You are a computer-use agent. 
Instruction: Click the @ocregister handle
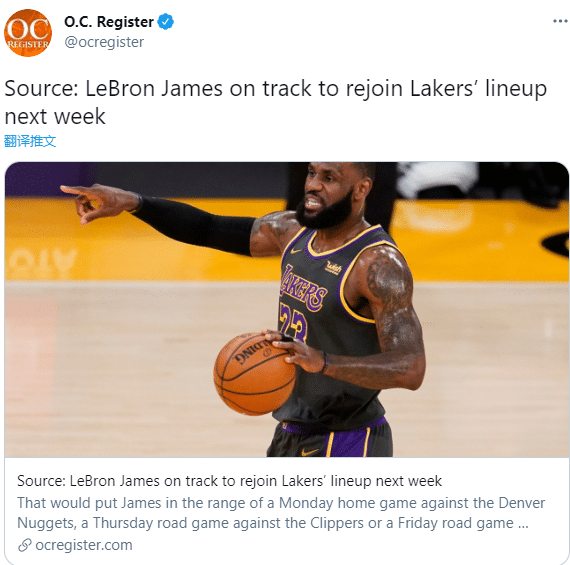click(104, 42)
